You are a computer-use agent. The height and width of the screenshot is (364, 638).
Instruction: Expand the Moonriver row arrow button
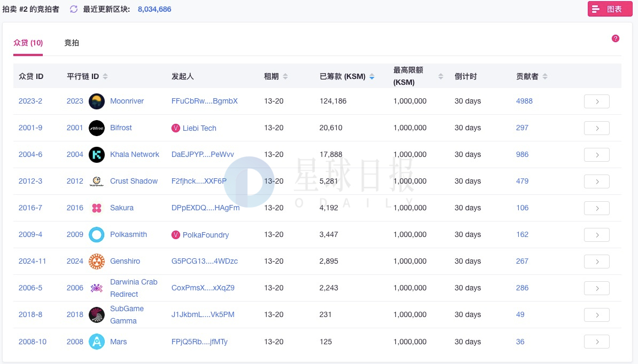[x=596, y=101]
